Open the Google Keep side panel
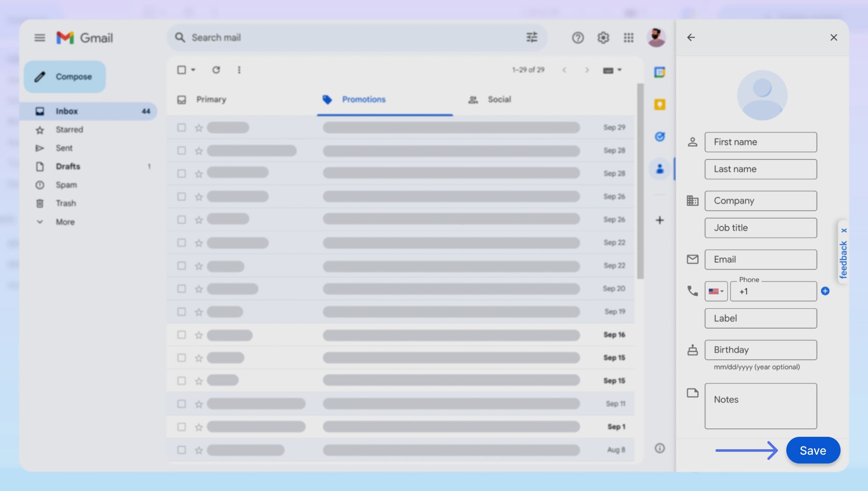Viewport: 868px width, 491px height. 659,105
